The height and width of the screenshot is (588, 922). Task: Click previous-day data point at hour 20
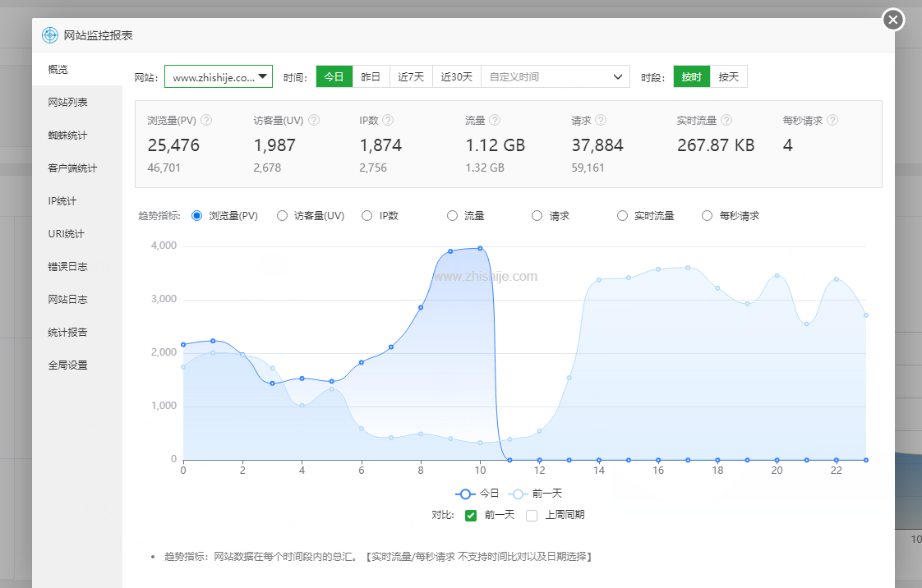click(x=777, y=275)
